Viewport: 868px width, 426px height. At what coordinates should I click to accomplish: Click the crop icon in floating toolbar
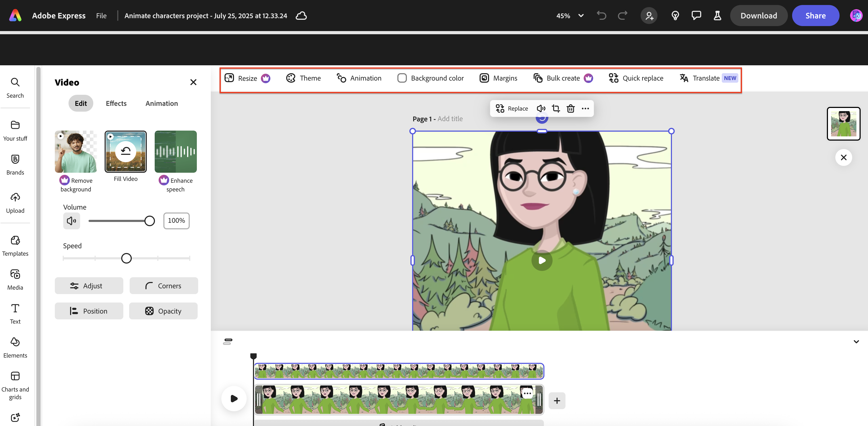[556, 108]
